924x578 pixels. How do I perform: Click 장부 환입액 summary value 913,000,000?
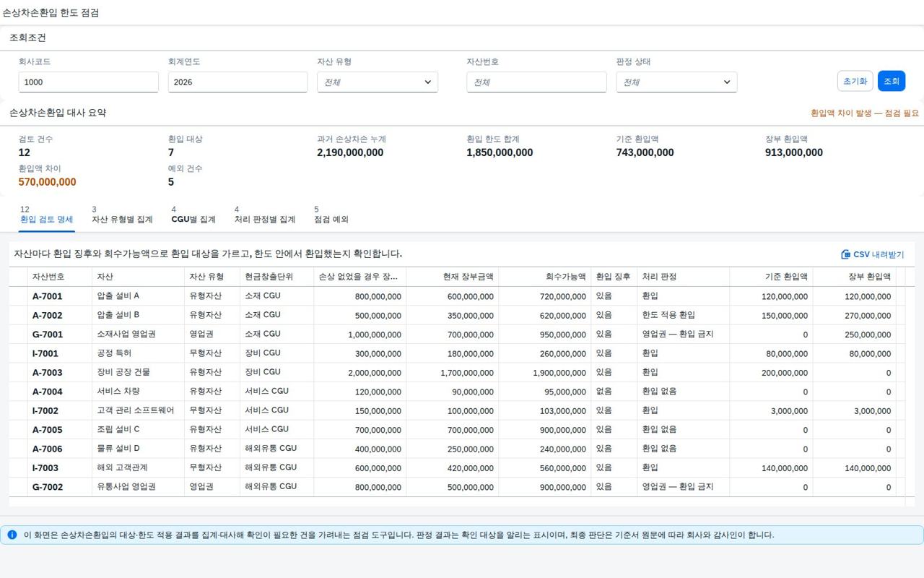click(794, 152)
